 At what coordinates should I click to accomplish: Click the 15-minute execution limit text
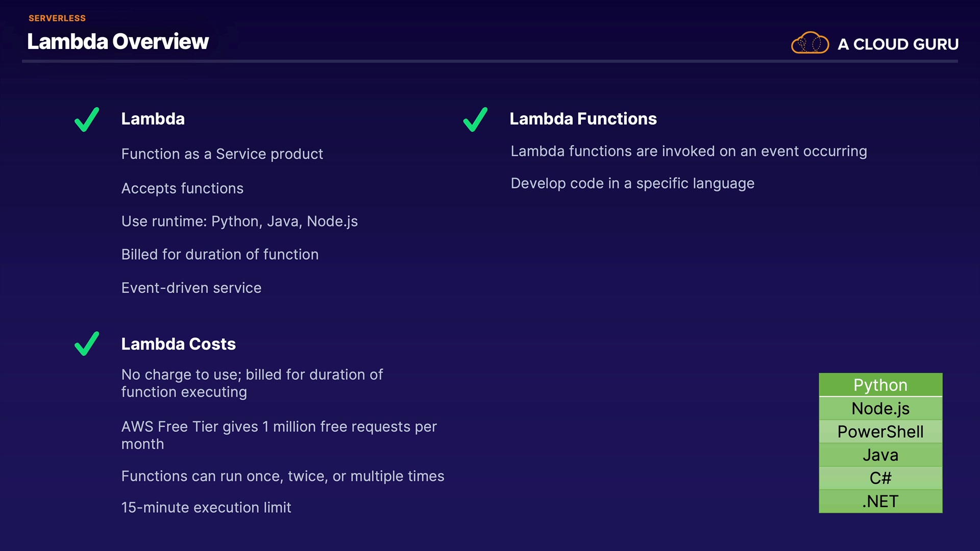[206, 508]
